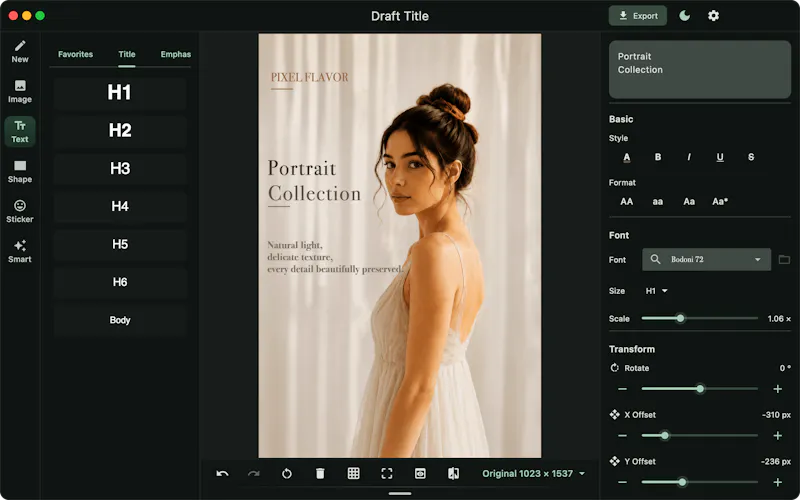Add an H3 title text
This screenshot has height=500, width=800.
point(120,168)
